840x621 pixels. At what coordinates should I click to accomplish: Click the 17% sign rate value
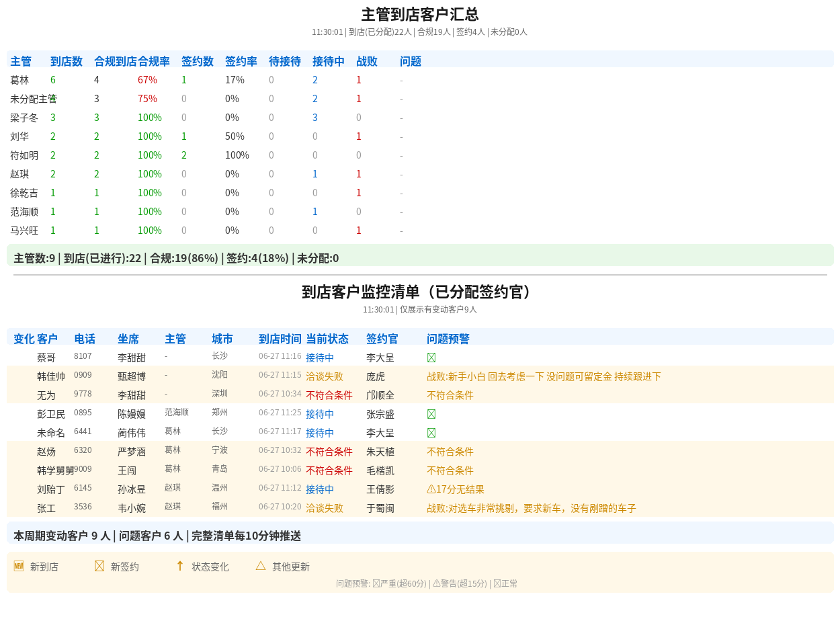(x=235, y=80)
